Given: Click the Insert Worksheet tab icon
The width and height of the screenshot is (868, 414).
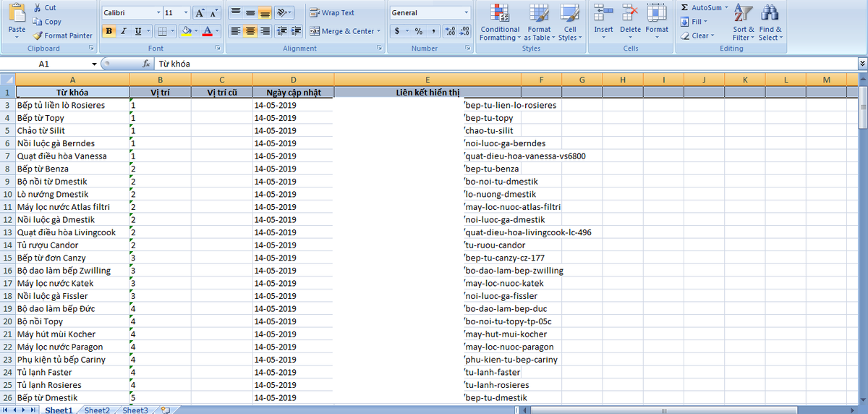Looking at the screenshot, I should tap(166, 410).
